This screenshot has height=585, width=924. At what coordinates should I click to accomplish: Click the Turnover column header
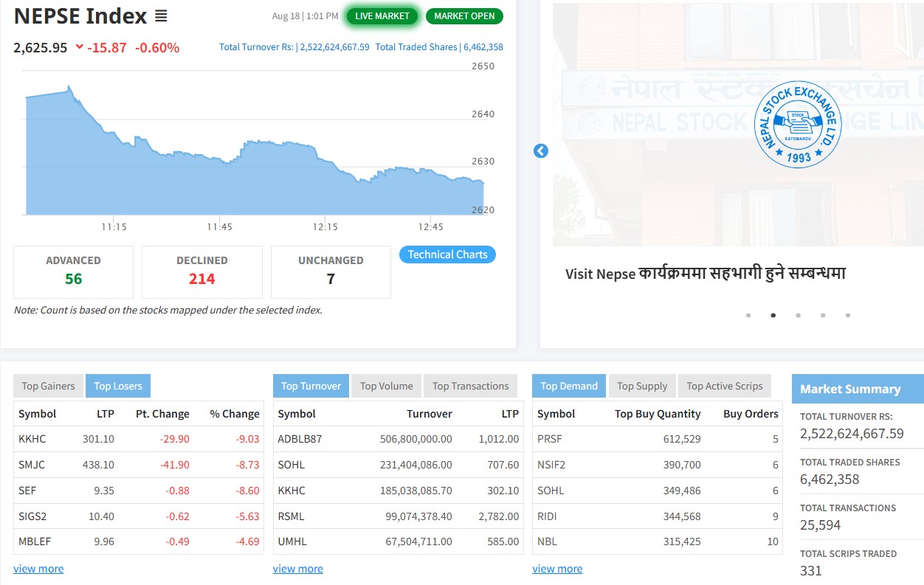430,414
